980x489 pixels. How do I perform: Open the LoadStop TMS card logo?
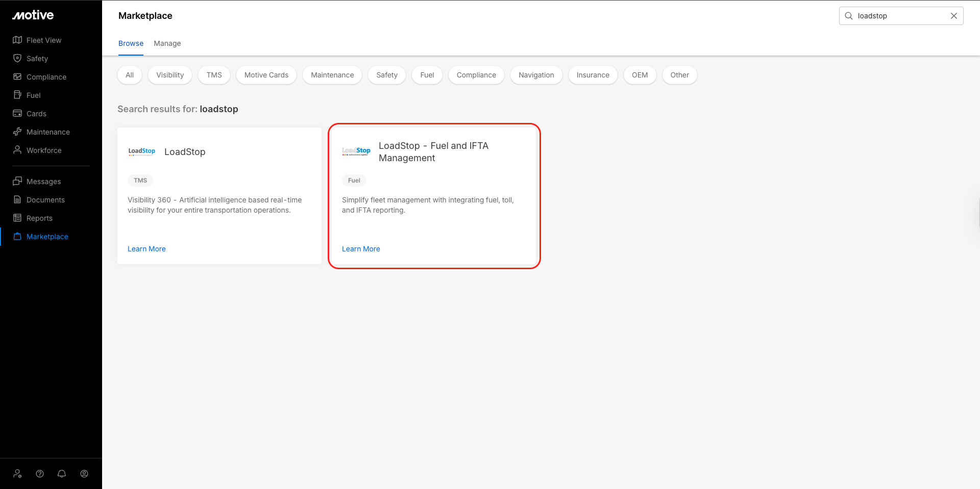coord(142,151)
